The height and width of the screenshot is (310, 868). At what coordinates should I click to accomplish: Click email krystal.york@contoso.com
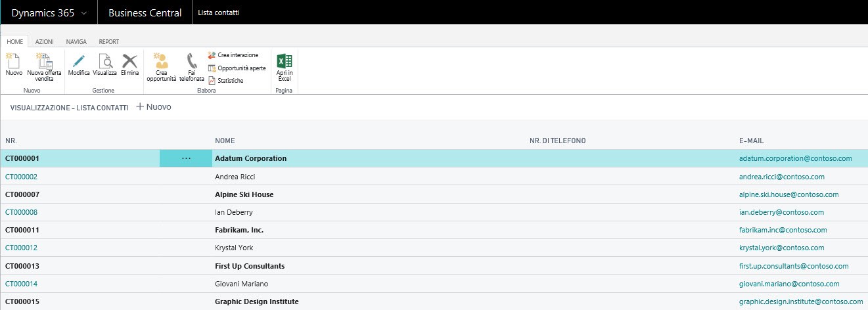tap(782, 248)
